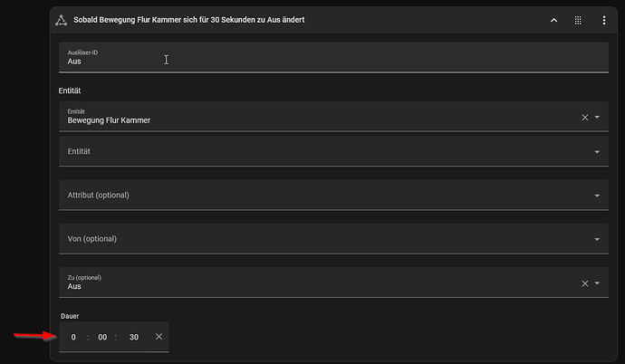Open the Von (optional) dropdown

point(333,239)
